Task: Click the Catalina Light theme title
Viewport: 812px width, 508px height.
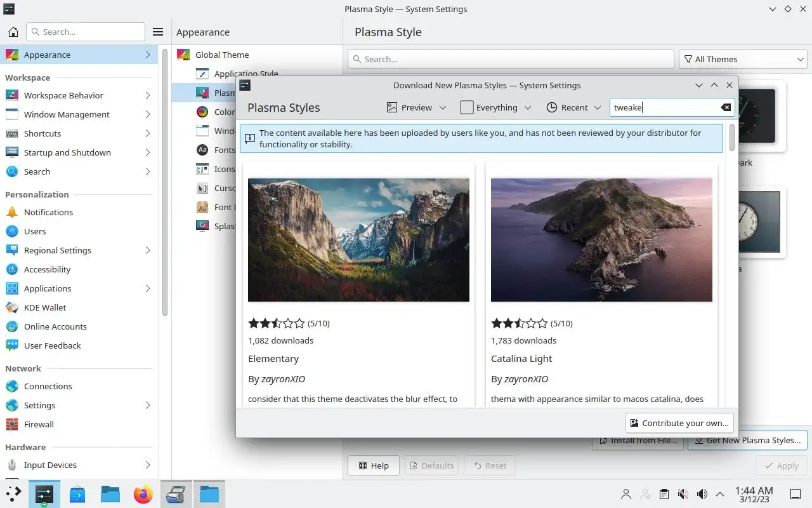Action: (x=521, y=359)
